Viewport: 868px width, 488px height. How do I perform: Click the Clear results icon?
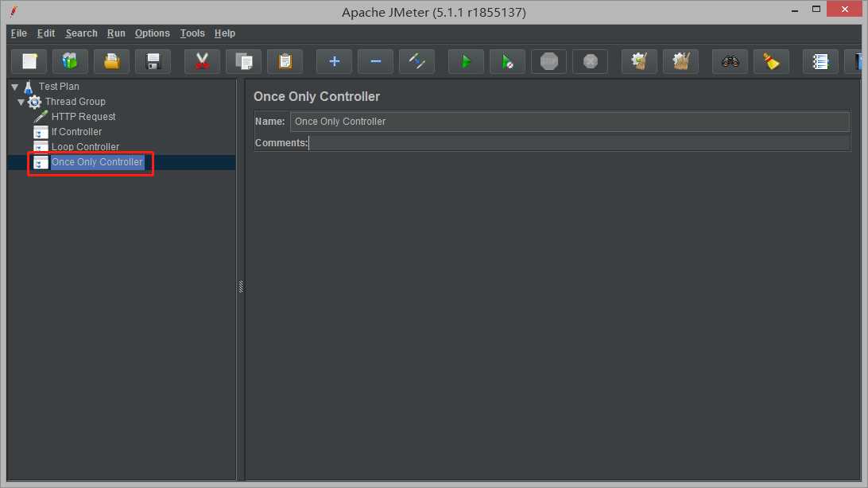pos(639,61)
